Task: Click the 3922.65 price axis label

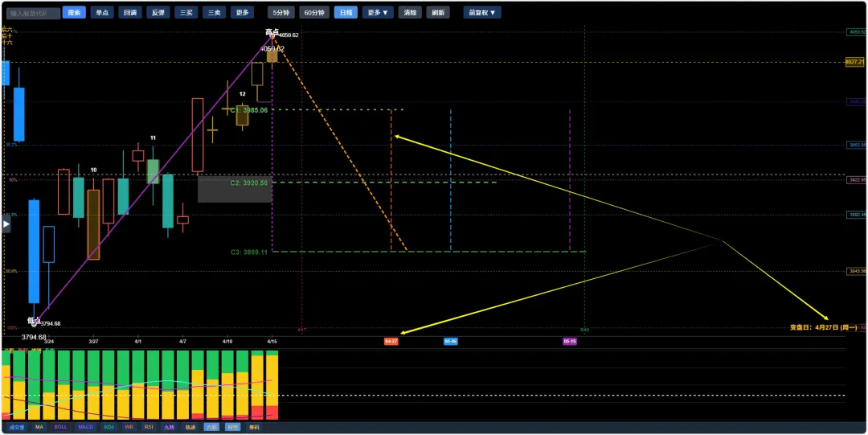Action: (858, 179)
